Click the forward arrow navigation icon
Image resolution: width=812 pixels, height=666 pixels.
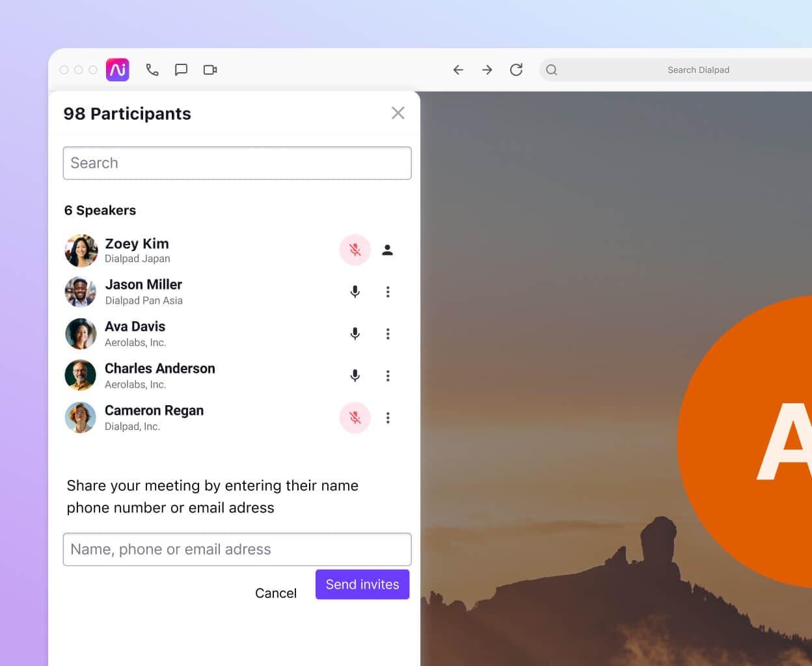487,70
